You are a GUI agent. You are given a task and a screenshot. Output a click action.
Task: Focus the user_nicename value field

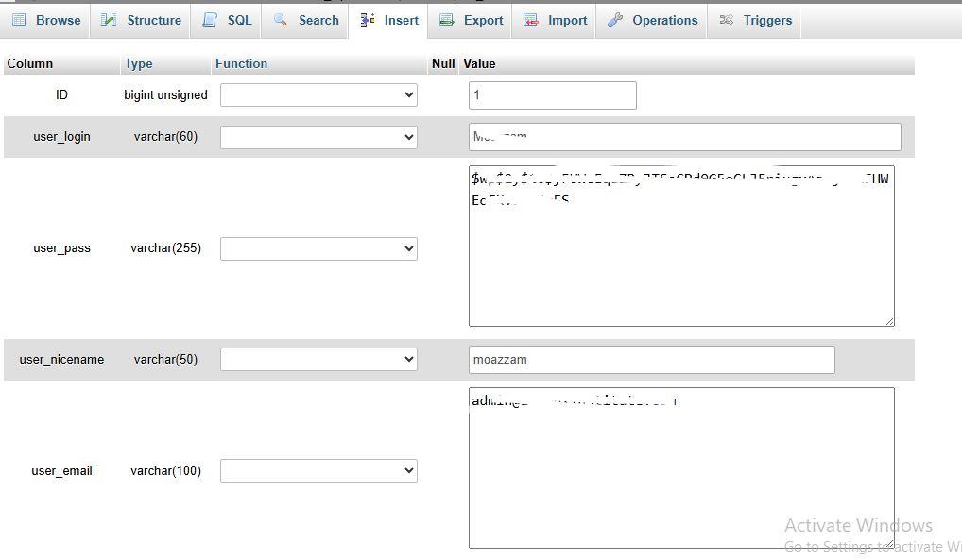[x=651, y=360]
